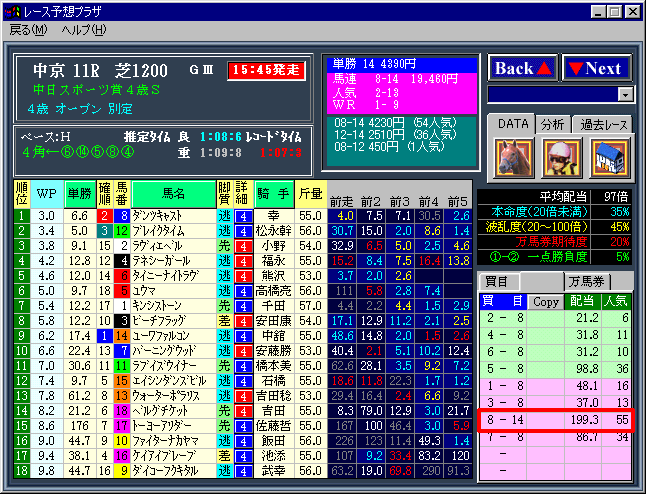This screenshot has height=494, width=646.
Task: Click the 単勝 column header
Action: coord(78,192)
